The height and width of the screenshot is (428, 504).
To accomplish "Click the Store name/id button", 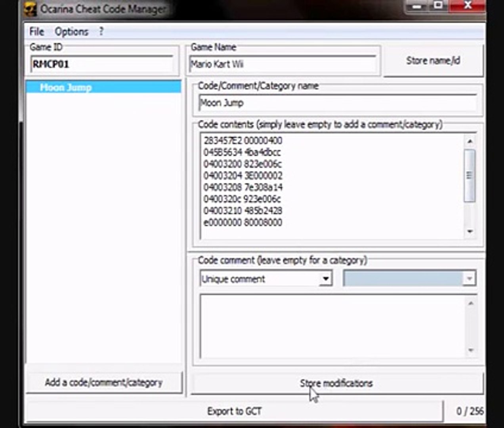I will pyautogui.click(x=433, y=61).
